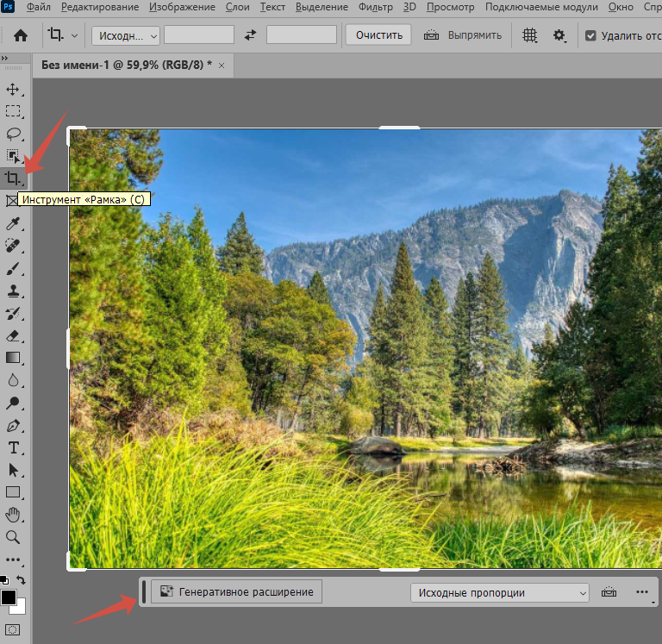The image size is (662, 644).
Task: Toggle Delete cropped pixels checkbox
Action: coord(590,36)
